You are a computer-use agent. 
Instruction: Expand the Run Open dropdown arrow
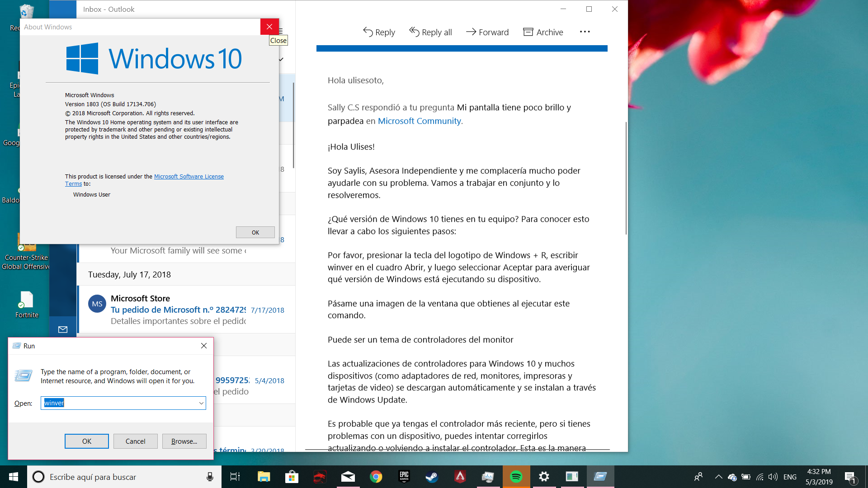point(201,403)
